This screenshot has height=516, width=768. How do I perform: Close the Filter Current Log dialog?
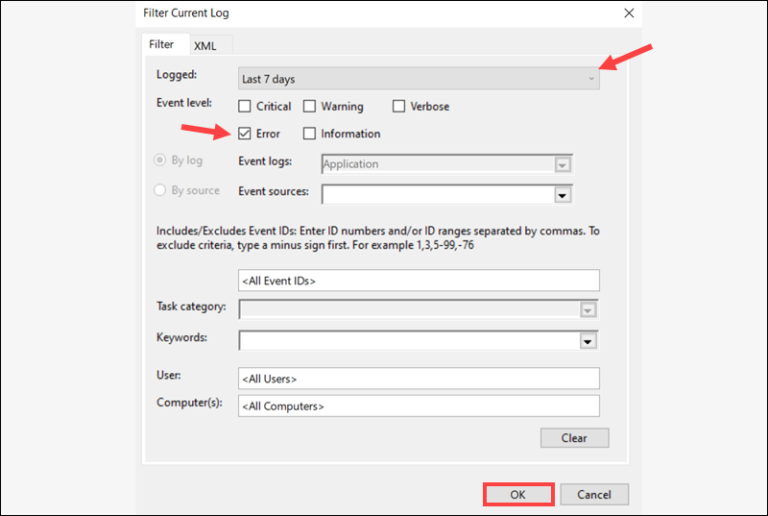(629, 13)
